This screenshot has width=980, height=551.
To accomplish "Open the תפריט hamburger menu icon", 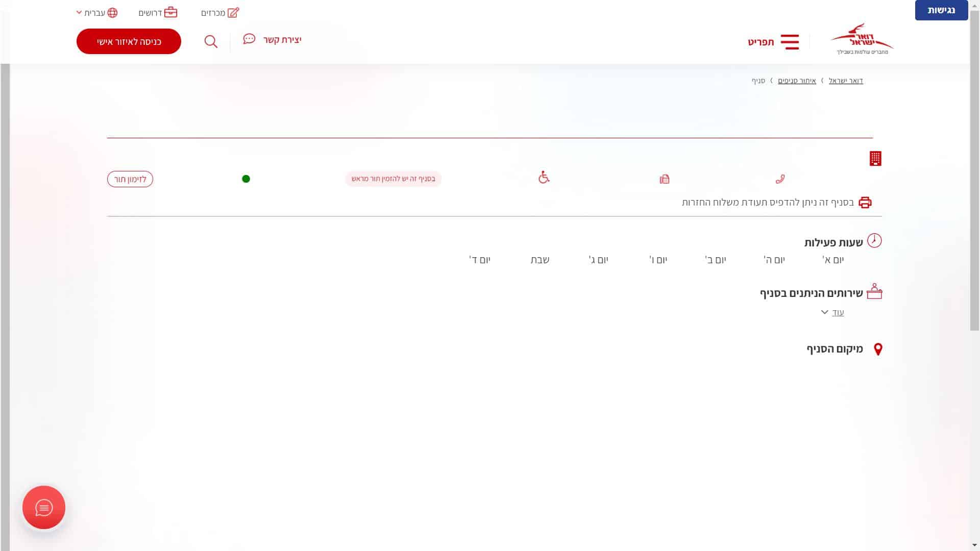I will point(790,42).
